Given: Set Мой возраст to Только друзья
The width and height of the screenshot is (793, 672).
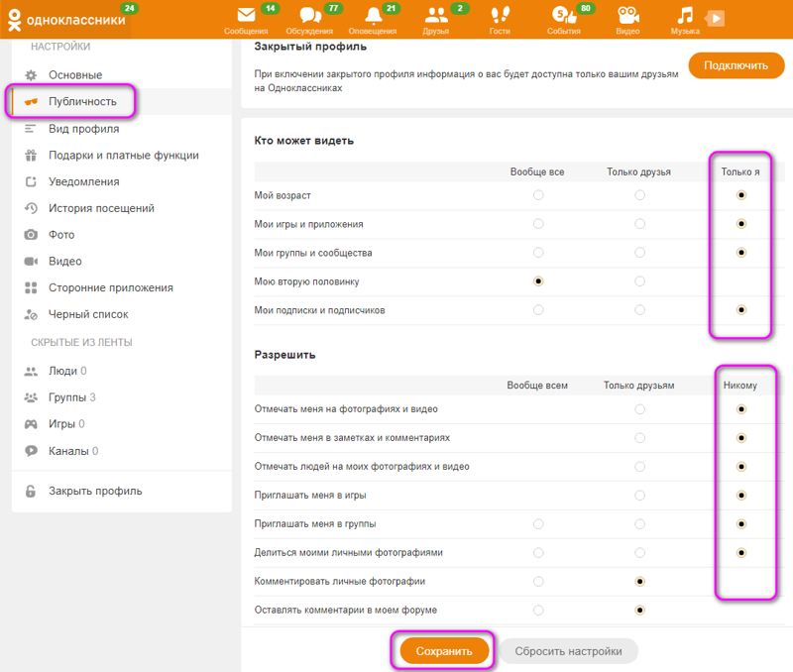Looking at the screenshot, I should click(x=639, y=195).
